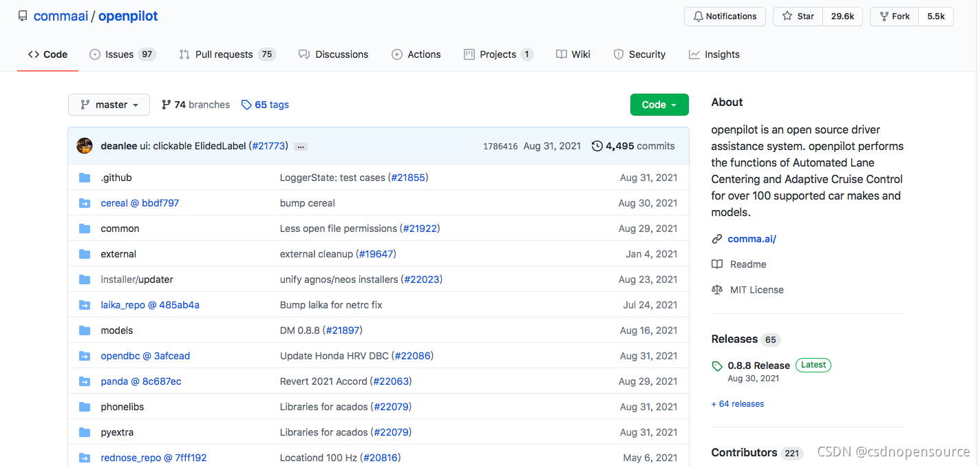Expand the green Code dropdown button
Viewport: 980px width, 466px height.
(x=659, y=105)
